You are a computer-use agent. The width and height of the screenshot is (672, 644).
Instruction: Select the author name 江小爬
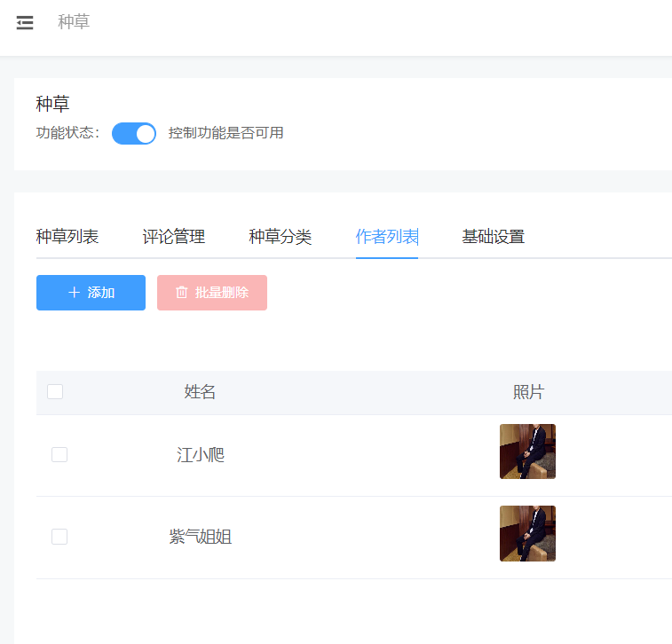click(201, 455)
